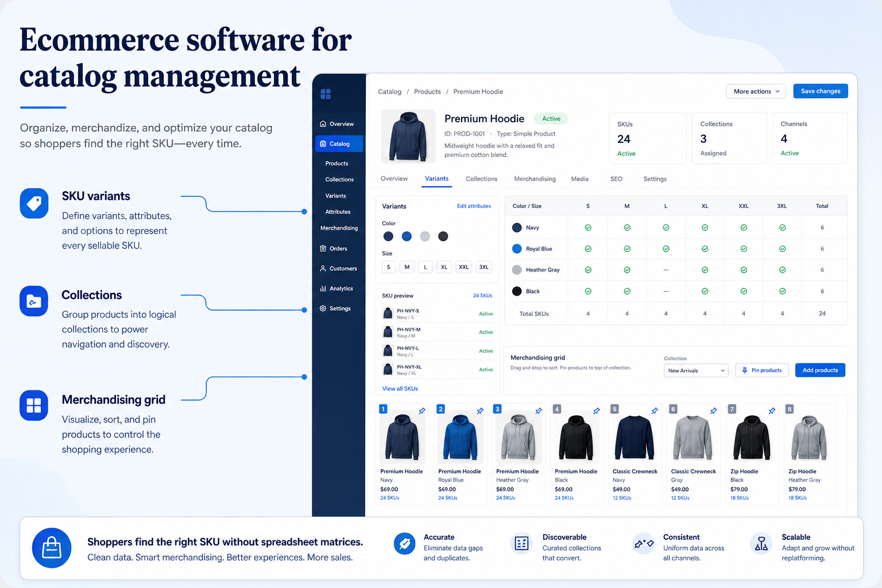Select the Navy color swatch in Variants
The height and width of the screenshot is (588, 882).
click(x=388, y=237)
